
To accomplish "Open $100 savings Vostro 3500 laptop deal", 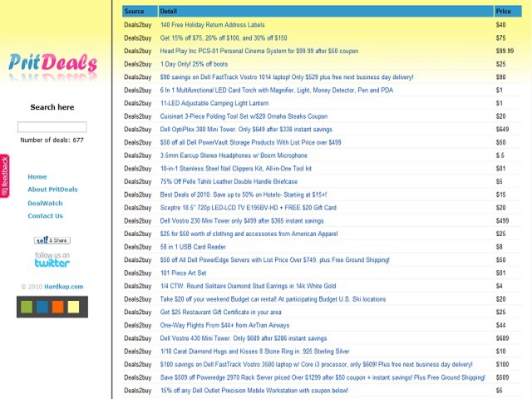I will [316, 364].
